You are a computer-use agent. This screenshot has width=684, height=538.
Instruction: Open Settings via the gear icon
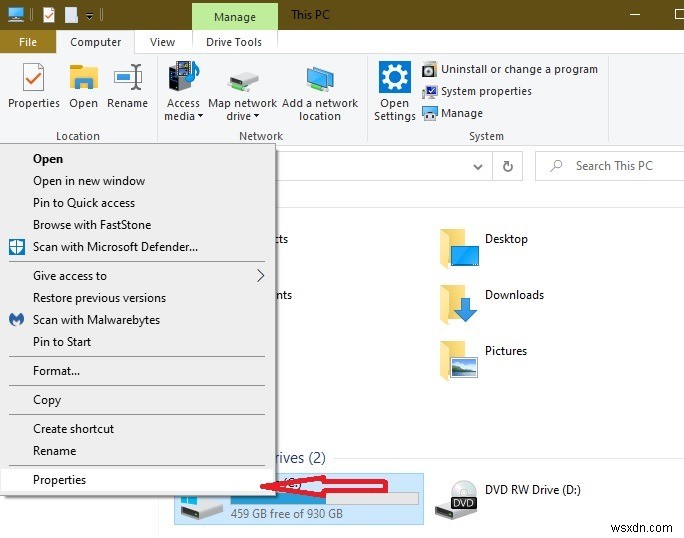click(x=394, y=77)
